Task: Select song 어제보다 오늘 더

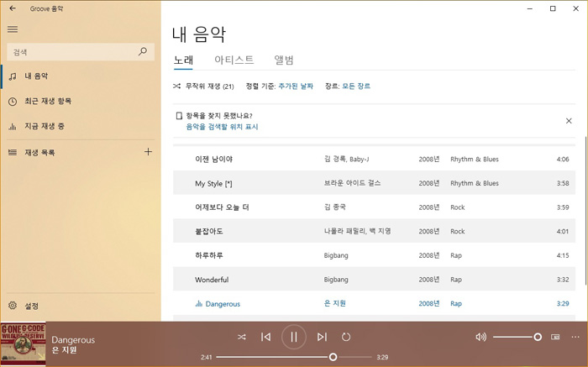Action: pyautogui.click(x=374, y=207)
